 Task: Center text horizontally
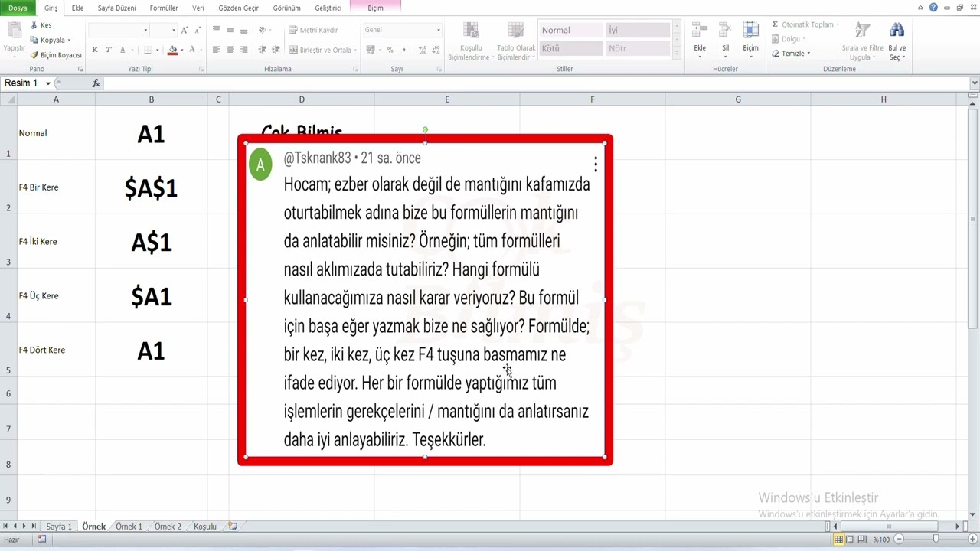click(230, 50)
